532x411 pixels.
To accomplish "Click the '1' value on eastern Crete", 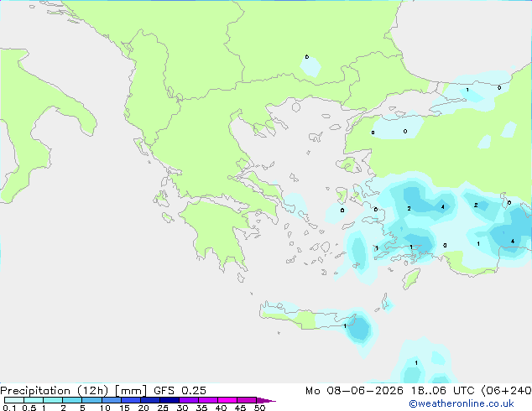I will click(345, 326).
